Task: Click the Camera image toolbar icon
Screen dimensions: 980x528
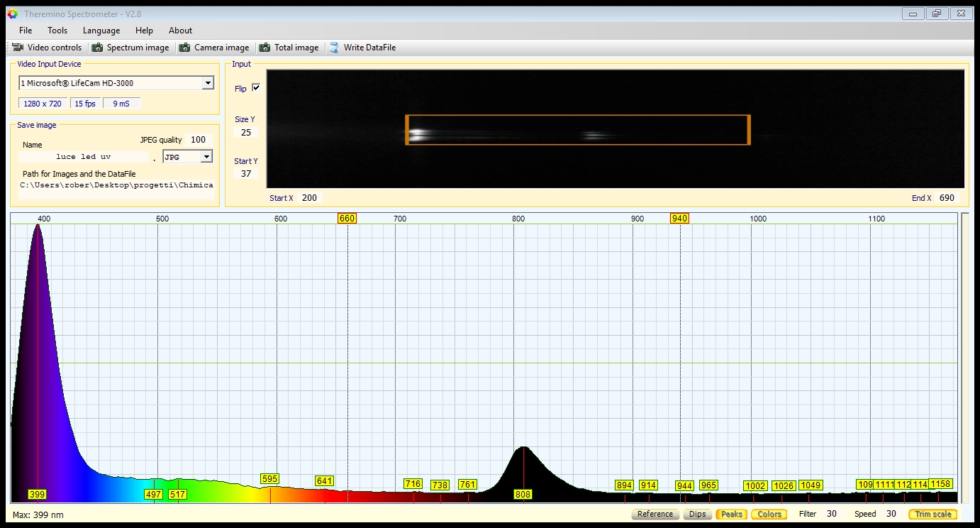Action: 185,48
